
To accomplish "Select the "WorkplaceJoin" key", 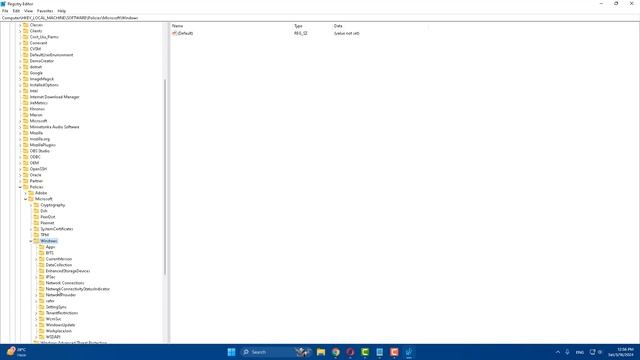I will point(58,331).
